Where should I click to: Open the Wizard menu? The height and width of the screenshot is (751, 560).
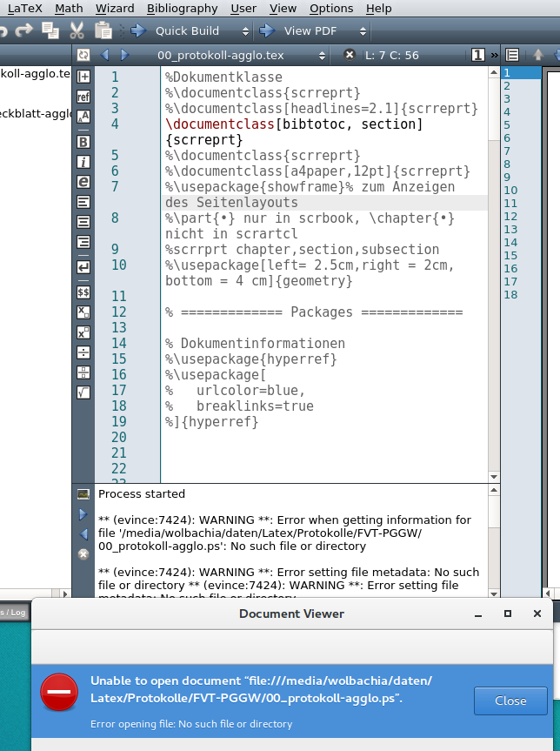(115, 8)
